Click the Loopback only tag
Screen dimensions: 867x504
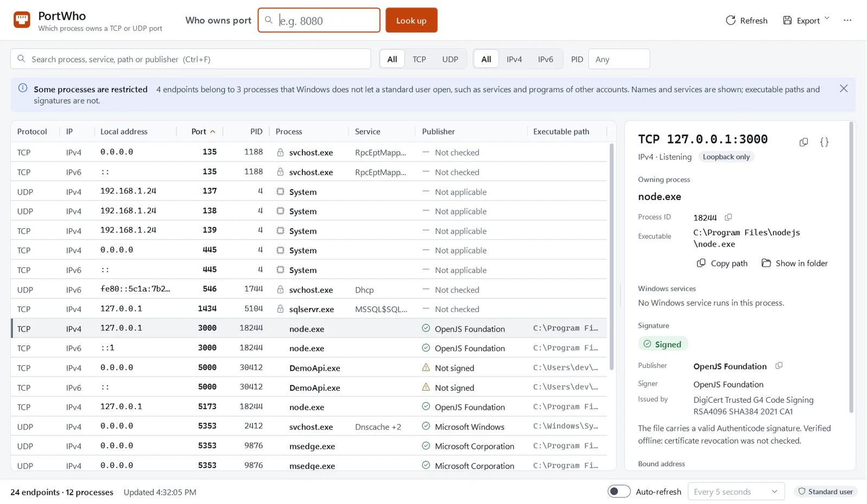[726, 157]
